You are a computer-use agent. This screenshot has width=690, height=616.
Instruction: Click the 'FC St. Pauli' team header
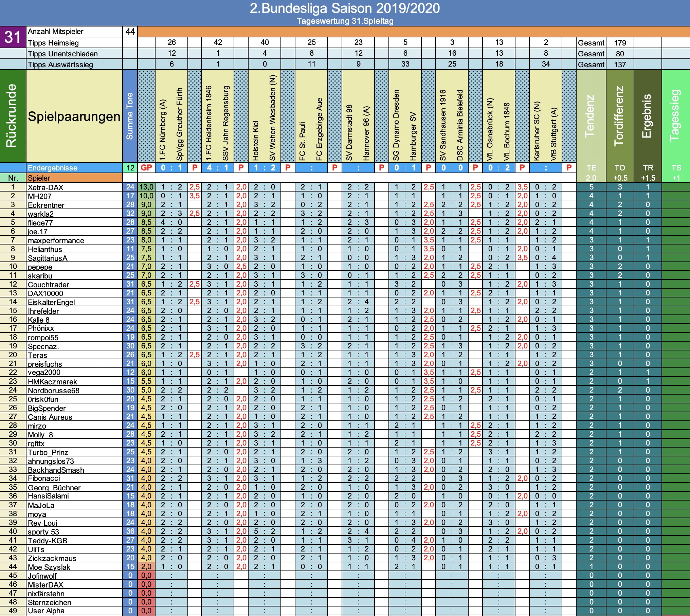(x=303, y=141)
